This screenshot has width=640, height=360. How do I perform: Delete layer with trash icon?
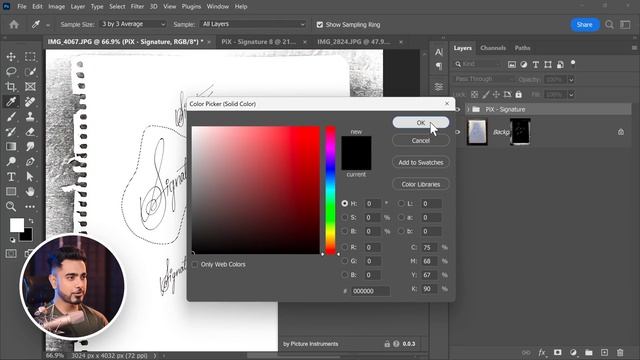(x=620, y=352)
